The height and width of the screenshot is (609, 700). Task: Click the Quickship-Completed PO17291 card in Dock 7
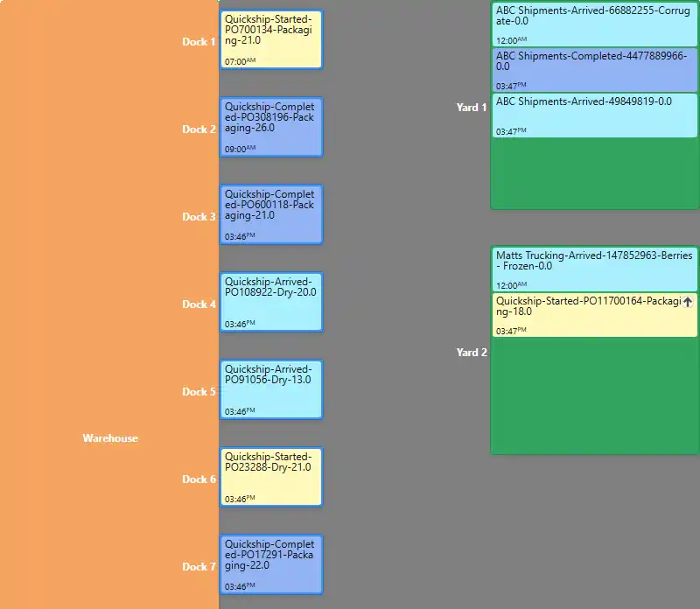pos(270,564)
